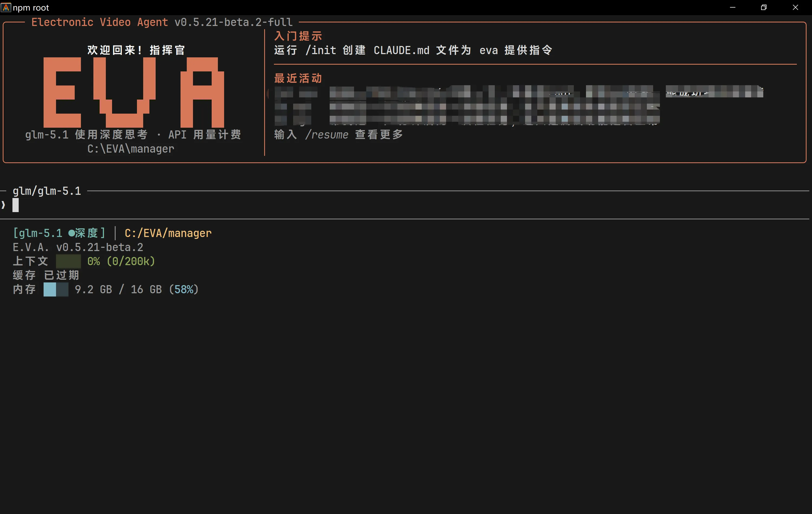The width and height of the screenshot is (812, 514).
Task: Click 'API 用量计费' text
Action: point(205,134)
